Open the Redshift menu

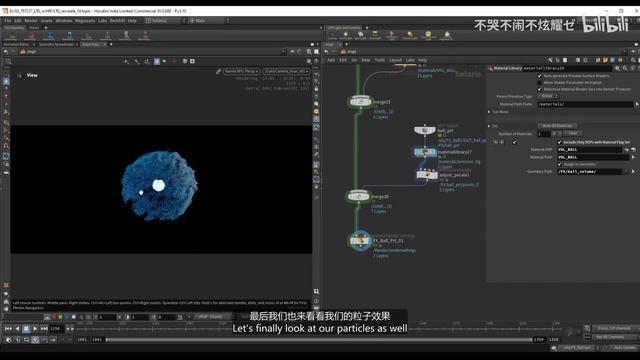coord(117,20)
